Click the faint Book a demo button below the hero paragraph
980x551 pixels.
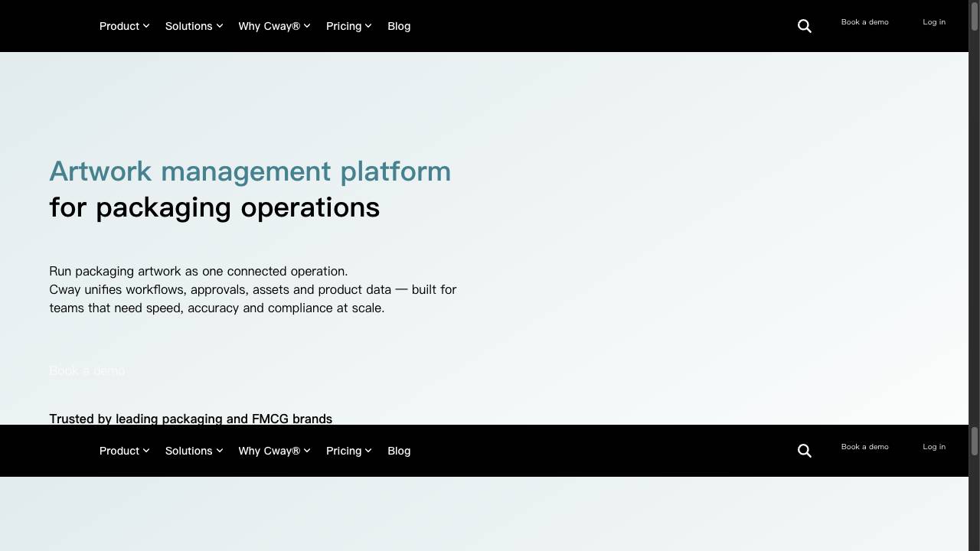coord(87,370)
